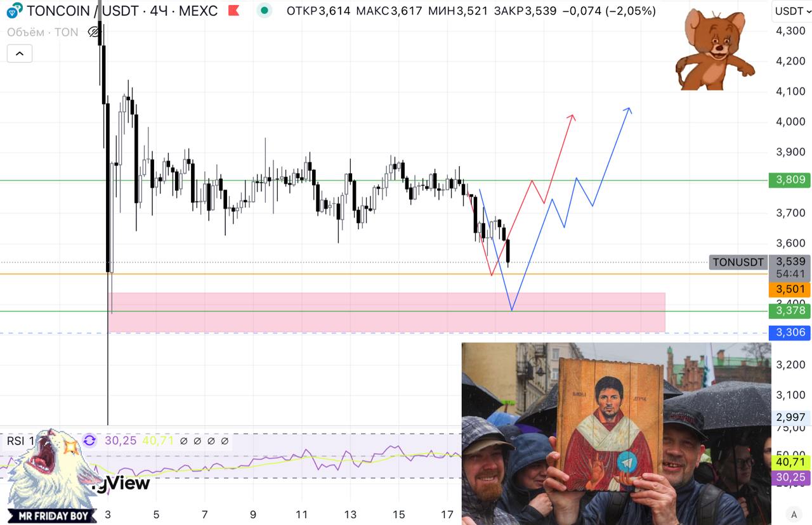The image size is (812, 525).
Task: Click the green 3,378 price label
Action: coord(790,310)
